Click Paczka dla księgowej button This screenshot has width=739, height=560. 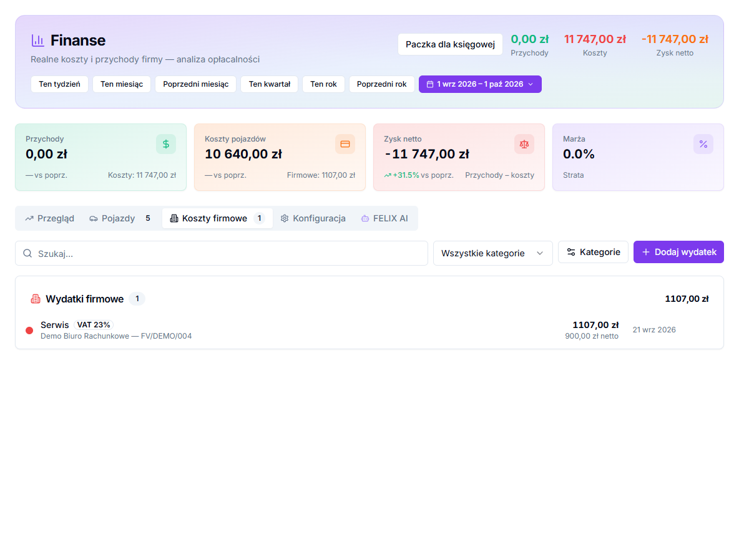pos(450,44)
